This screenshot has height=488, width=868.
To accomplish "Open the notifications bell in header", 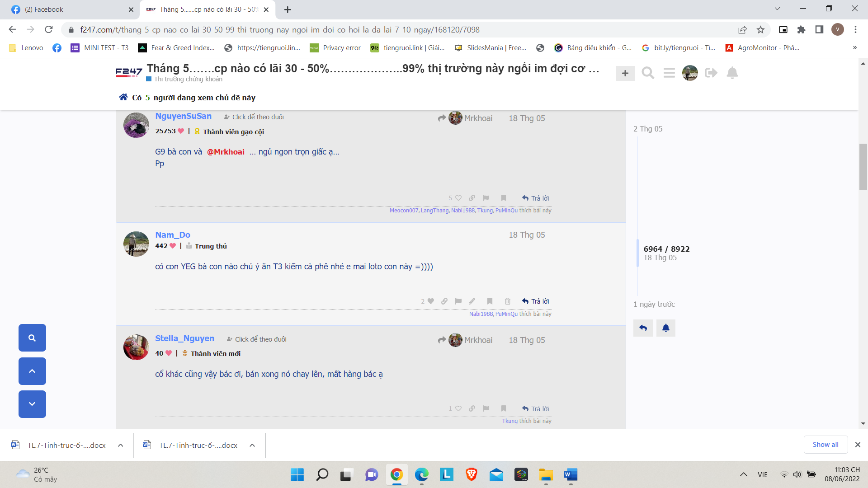I will coord(732,73).
